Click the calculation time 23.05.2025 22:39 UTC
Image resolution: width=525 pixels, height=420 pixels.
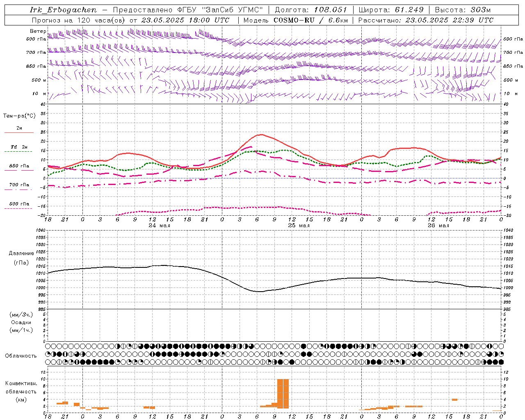pyautogui.click(x=449, y=20)
